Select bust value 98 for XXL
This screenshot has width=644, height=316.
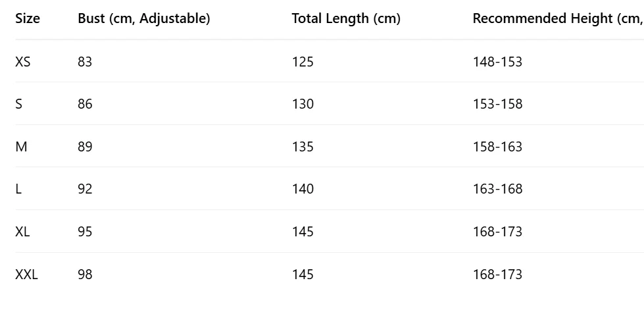point(85,275)
